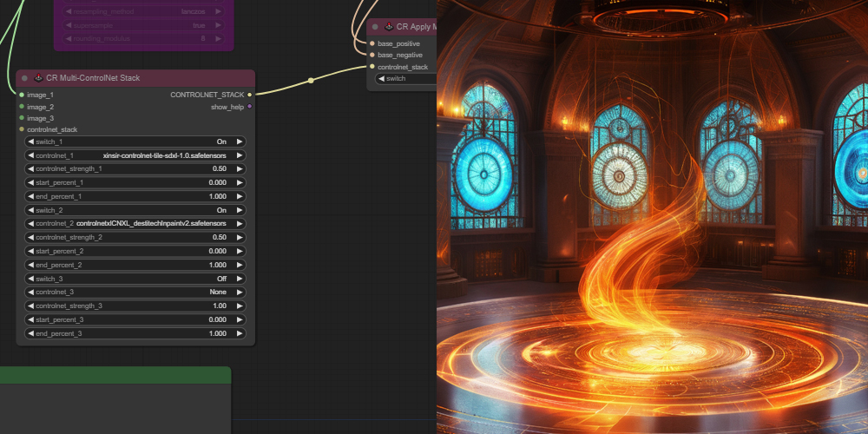
Task: Click the right arrow of switch_3
Action: tap(240, 279)
